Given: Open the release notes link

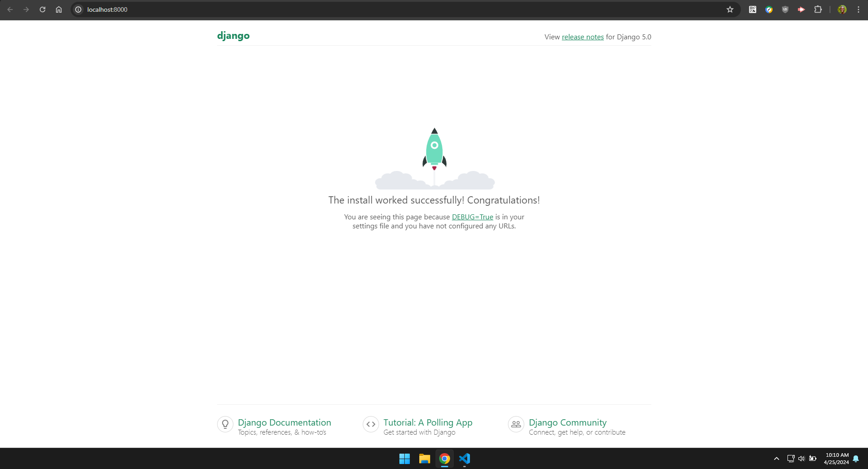Looking at the screenshot, I should [583, 37].
